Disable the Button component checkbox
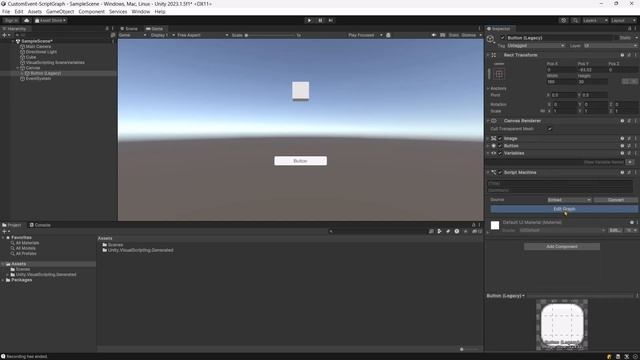Image resolution: width=640 pixels, height=360 pixels. tap(500, 146)
